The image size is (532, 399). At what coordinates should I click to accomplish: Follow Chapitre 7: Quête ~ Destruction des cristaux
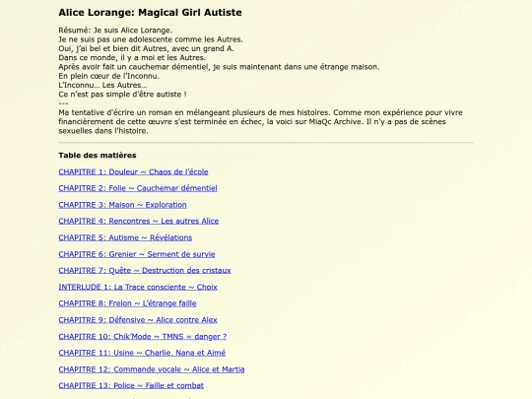(x=145, y=270)
